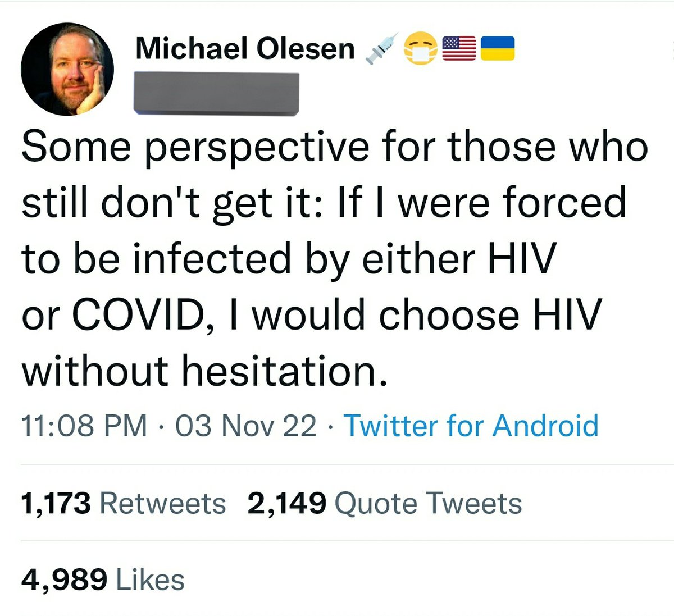
Task: Click the line 'Some perspective for those who'
Action: click(335, 148)
